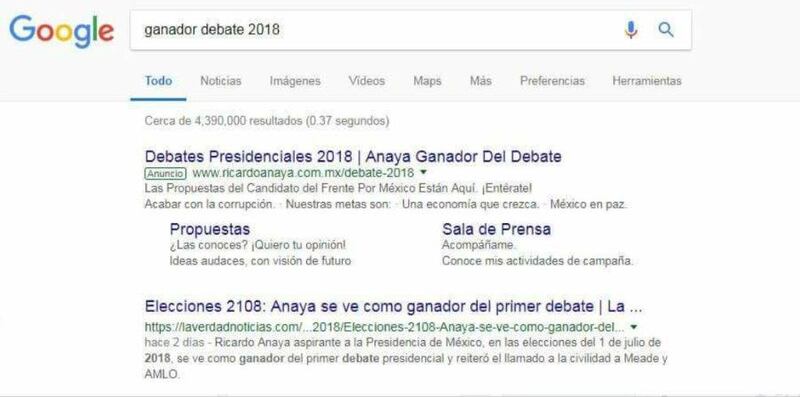
Task: Open Elecciones 2108 Anaya ganador article
Action: tap(393, 307)
